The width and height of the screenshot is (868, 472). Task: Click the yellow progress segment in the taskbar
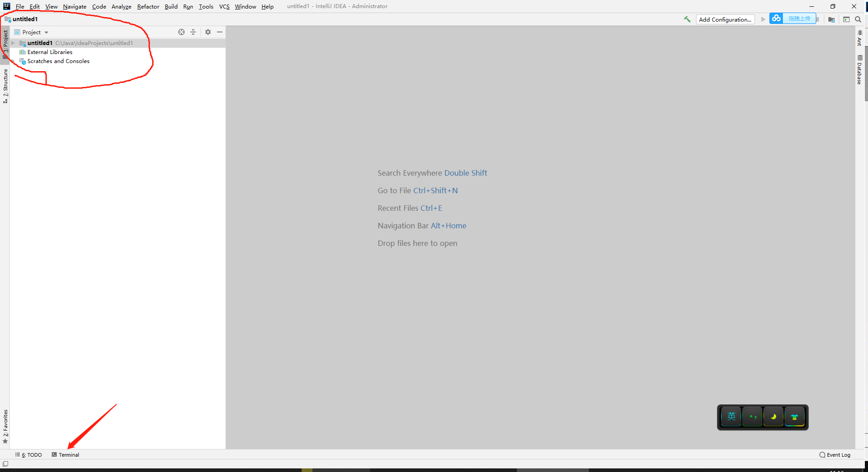307,470
